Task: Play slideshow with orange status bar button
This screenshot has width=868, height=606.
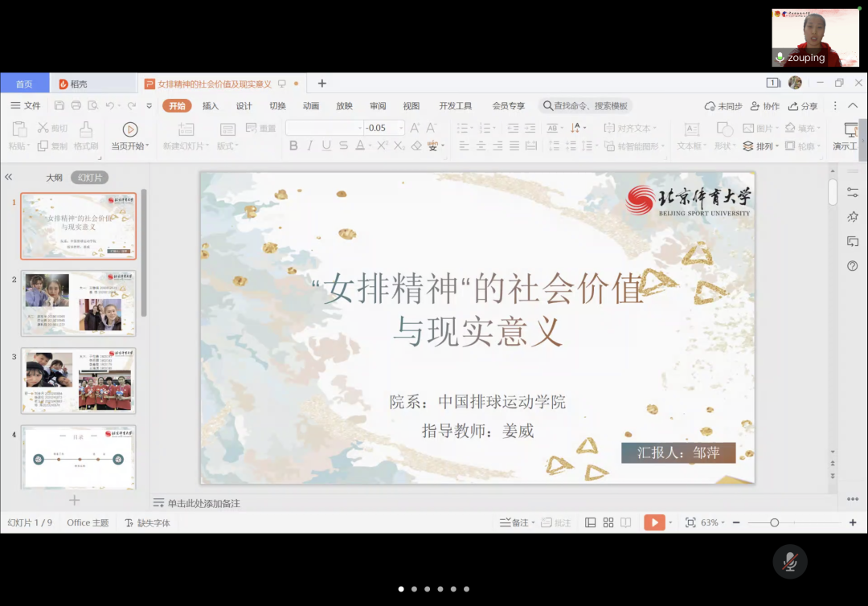Action: pos(654,522)
